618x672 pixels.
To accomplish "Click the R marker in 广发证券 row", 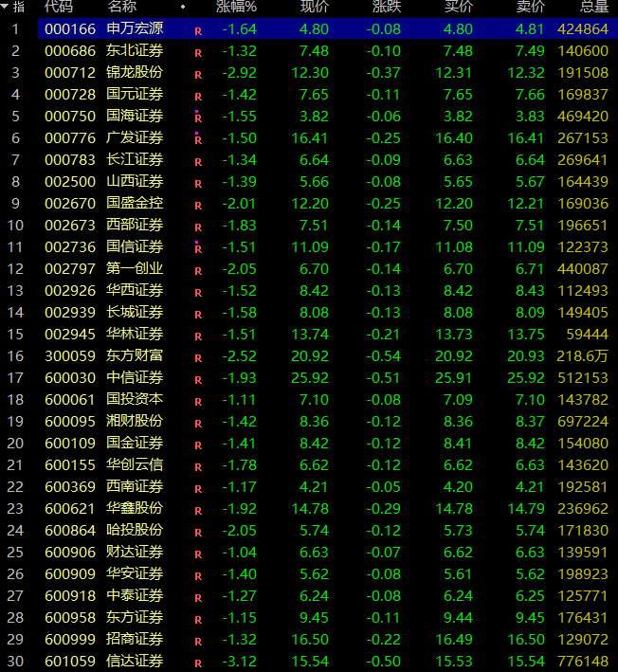I will tap(198, 139).
